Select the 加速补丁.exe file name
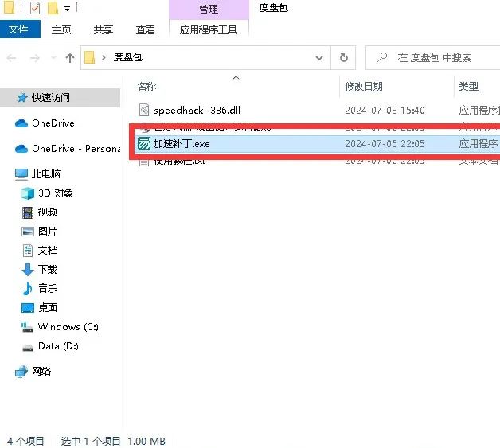Screen dimensions: 500x448 pos(182,144)
